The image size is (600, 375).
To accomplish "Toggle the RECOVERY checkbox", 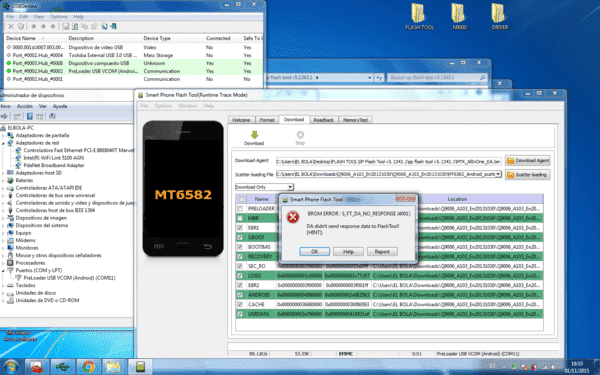I will (x=240, y=256).
